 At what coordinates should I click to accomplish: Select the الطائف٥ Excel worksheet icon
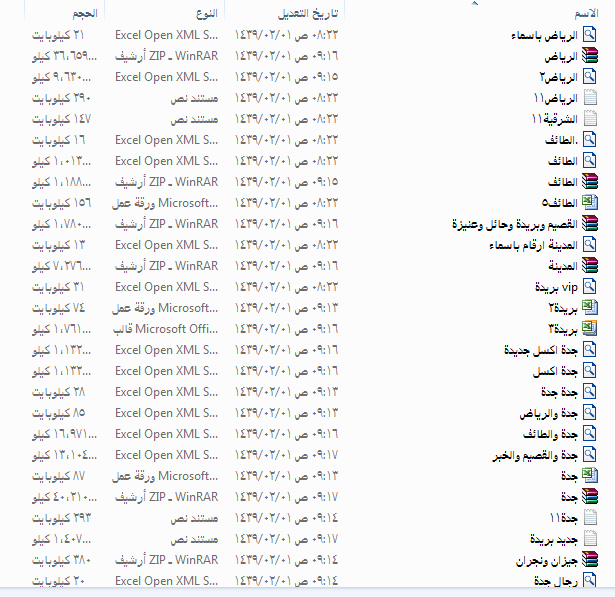590,202
